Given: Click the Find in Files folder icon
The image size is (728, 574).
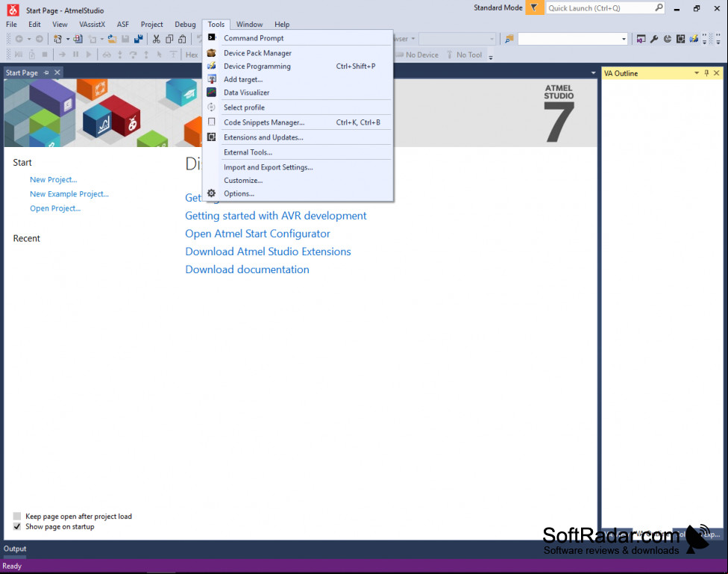Looking at the screenshot, I should [509, 39].
